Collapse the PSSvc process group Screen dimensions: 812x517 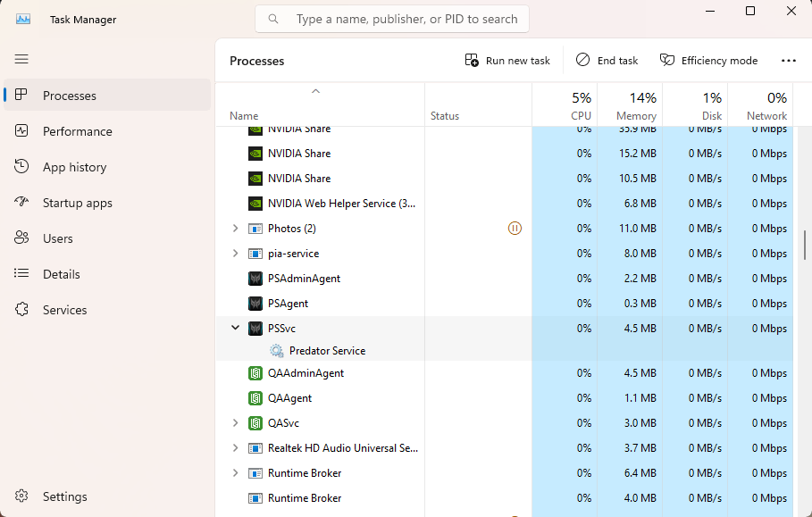pyautogui.click(x=235, y=328)
